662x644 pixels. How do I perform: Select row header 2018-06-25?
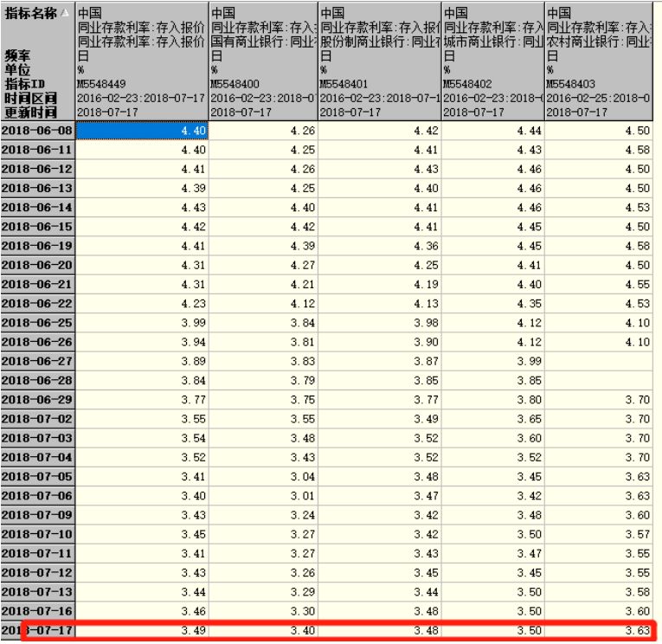click(37, 323)
